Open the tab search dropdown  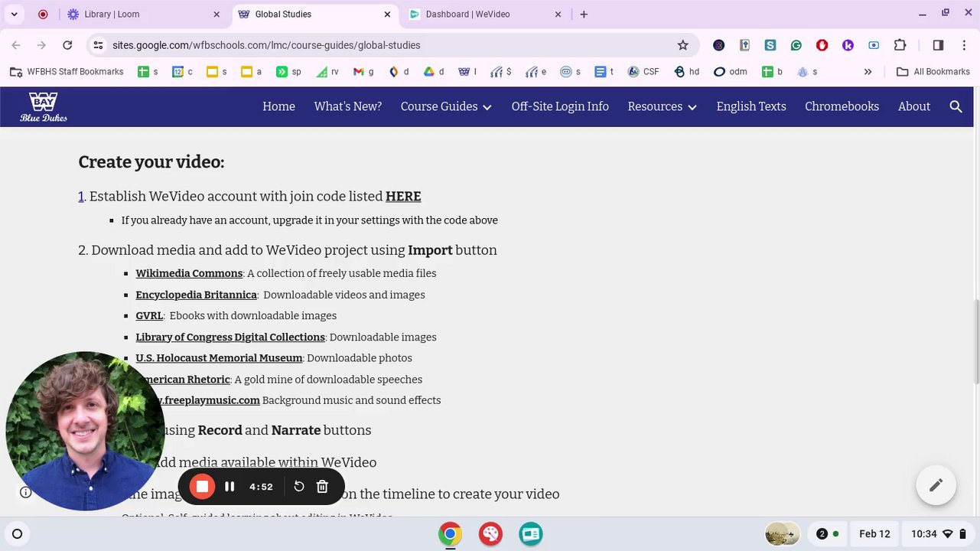click(x=14, y=15)
